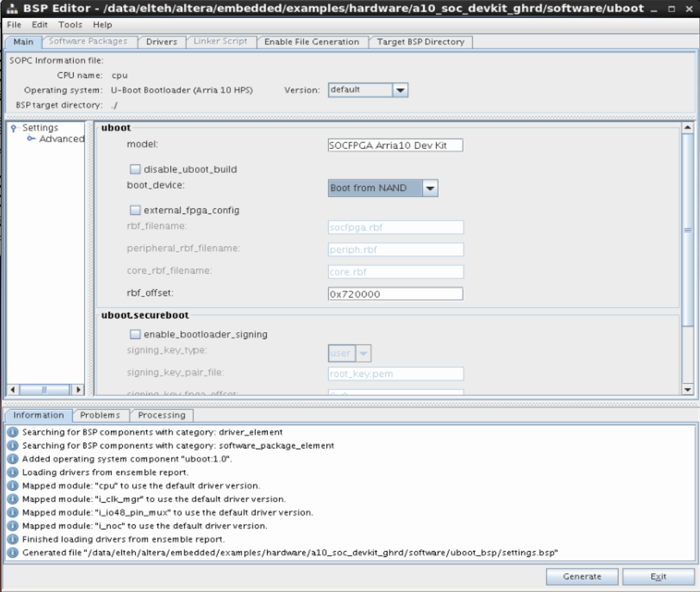This screenshot has height=592, width=700.
Task: Open the Tools menu
Action: [x=70, y=25]
